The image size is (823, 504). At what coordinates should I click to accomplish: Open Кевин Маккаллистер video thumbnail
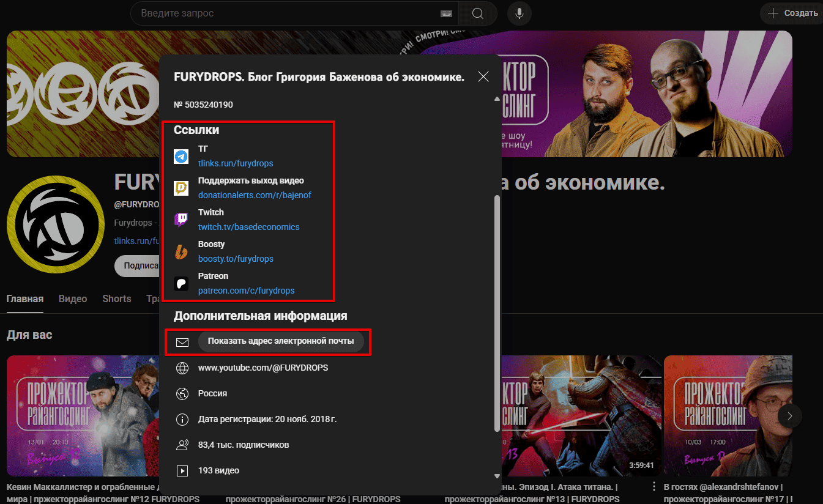[83, 416]
